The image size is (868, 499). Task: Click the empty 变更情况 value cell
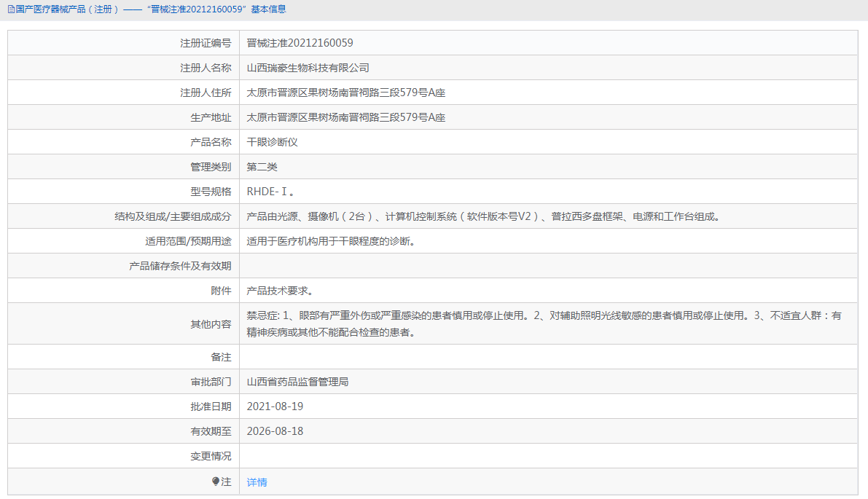point(437,455)
